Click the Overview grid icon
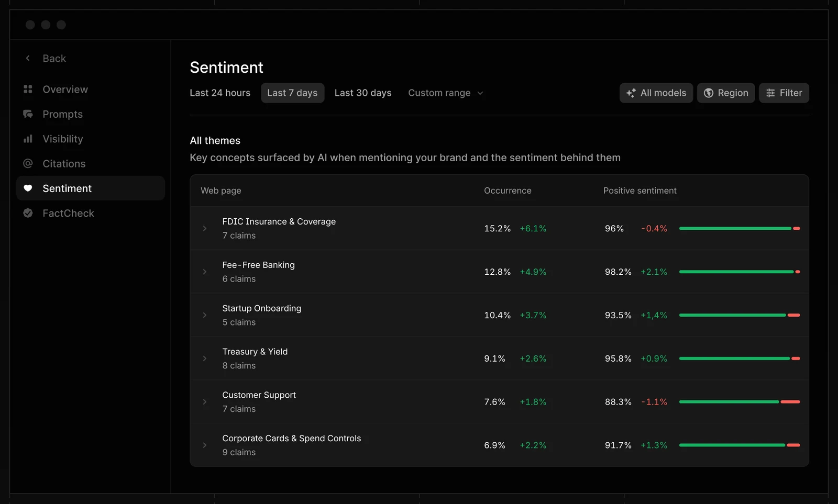Viewport: 838px width, 504px height. pyautogui.click(x=28, y=89)
